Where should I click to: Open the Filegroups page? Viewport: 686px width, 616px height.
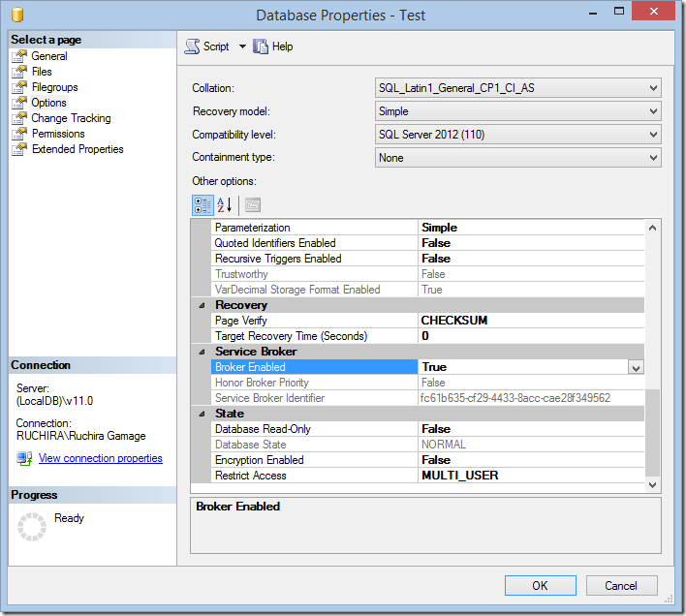pos(54,87)
